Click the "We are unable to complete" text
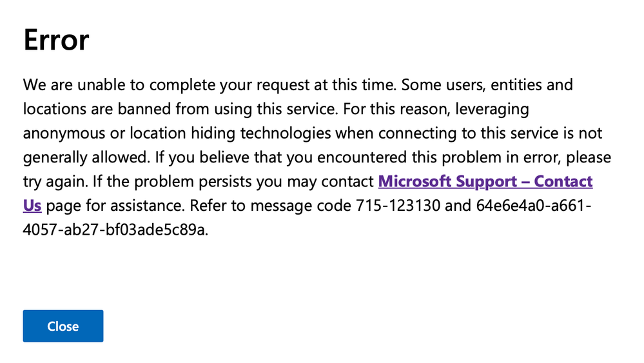Image resolution: width=644 pixels, height=363 pixels. (111, 85)
